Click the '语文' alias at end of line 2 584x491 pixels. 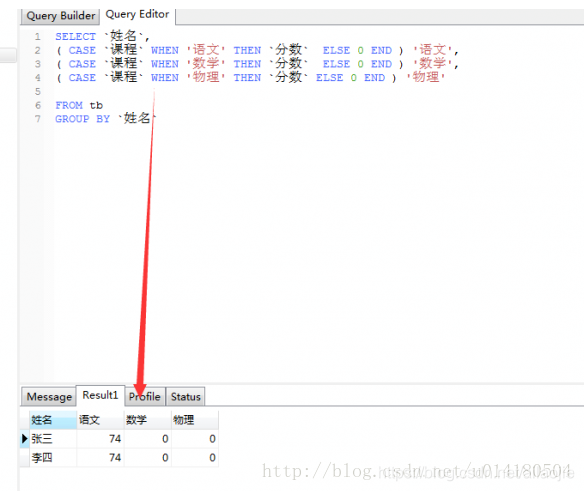pos(432,50)
